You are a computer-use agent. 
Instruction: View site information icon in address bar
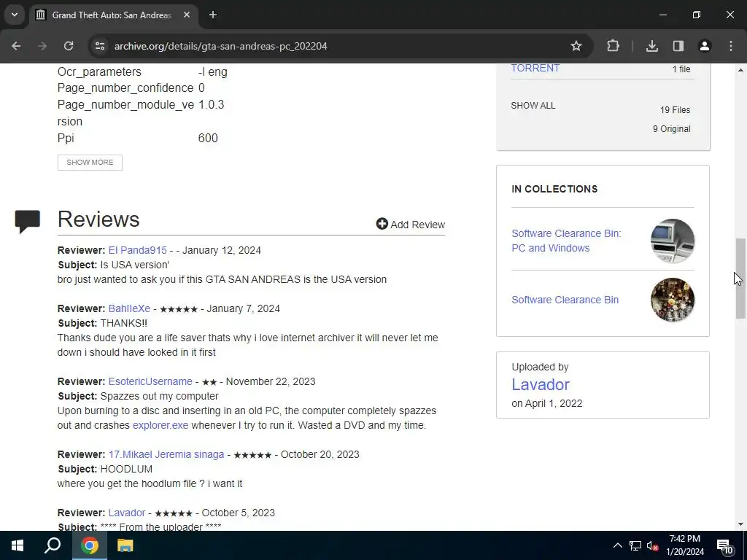tap(100, 46)
